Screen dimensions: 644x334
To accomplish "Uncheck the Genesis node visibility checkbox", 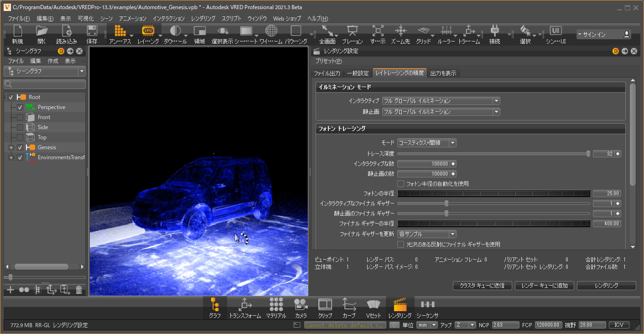I will 20,147.
